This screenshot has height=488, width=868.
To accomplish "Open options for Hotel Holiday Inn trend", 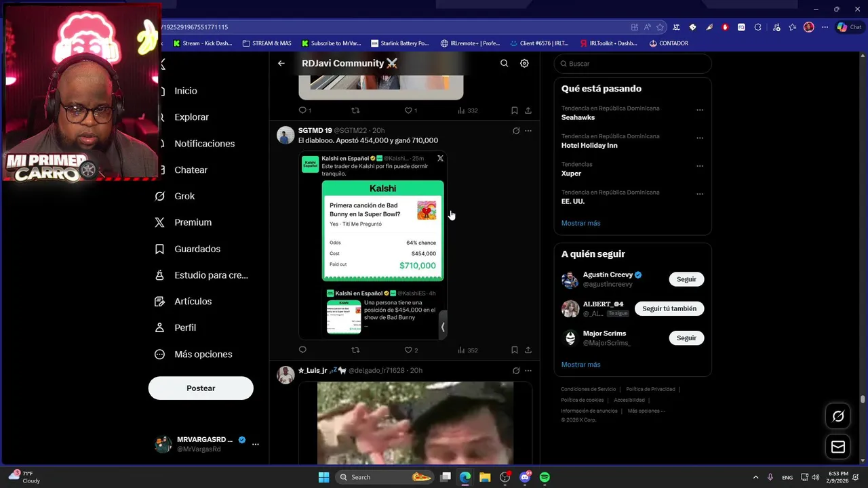I will (x=700, y=138).
